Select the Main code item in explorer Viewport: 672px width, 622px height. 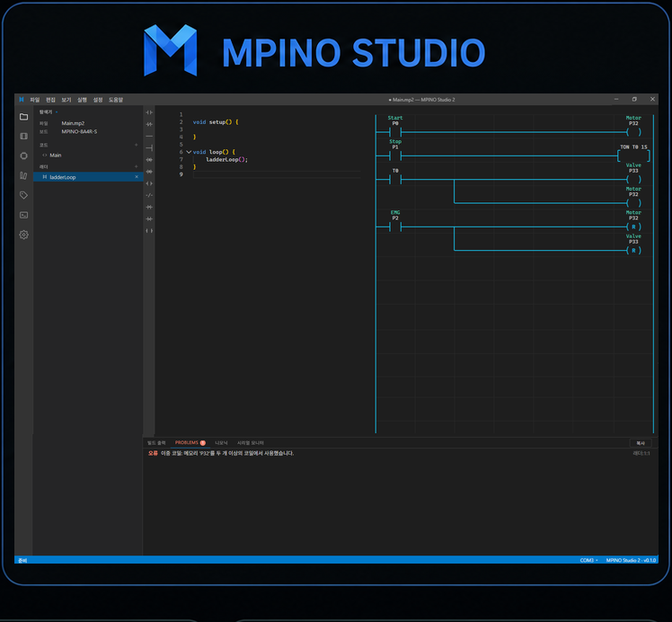[x=56, y=155]
